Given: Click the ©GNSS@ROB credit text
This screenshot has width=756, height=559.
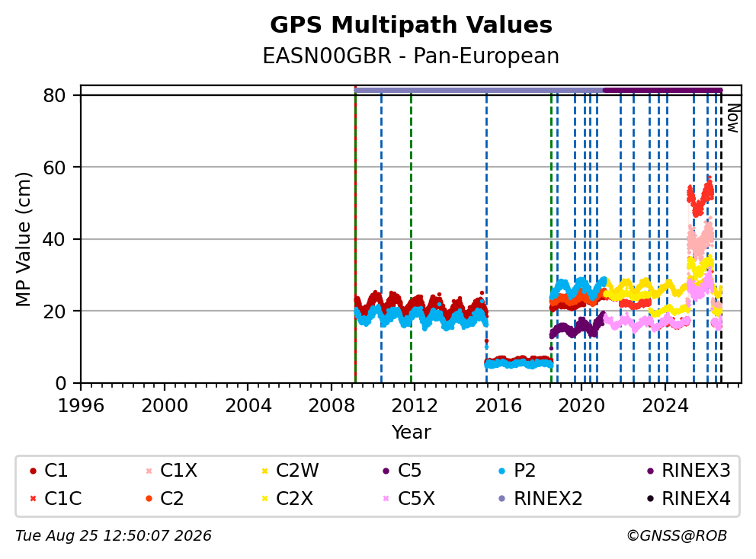Looking at the screenshot, I should (677, 535).
